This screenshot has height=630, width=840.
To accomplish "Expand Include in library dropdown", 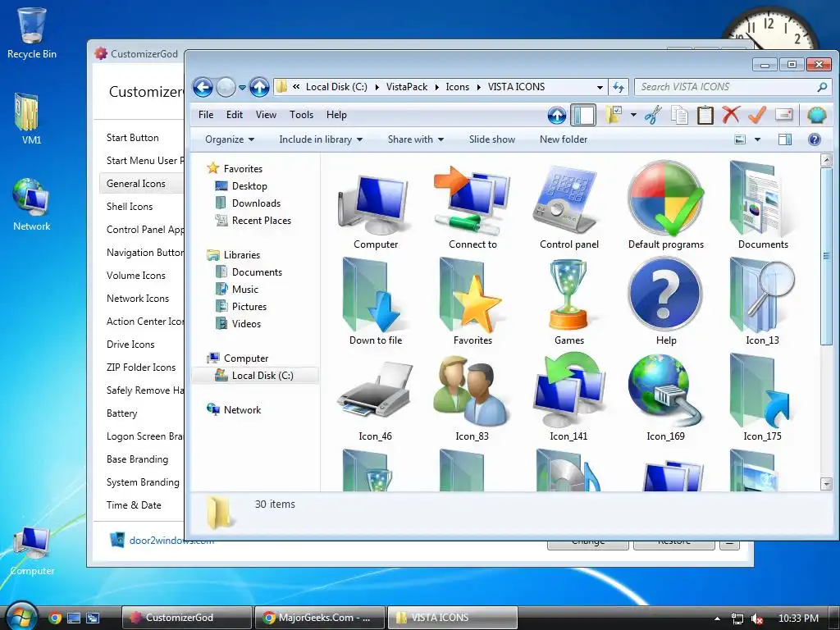I will pos(321,139).
